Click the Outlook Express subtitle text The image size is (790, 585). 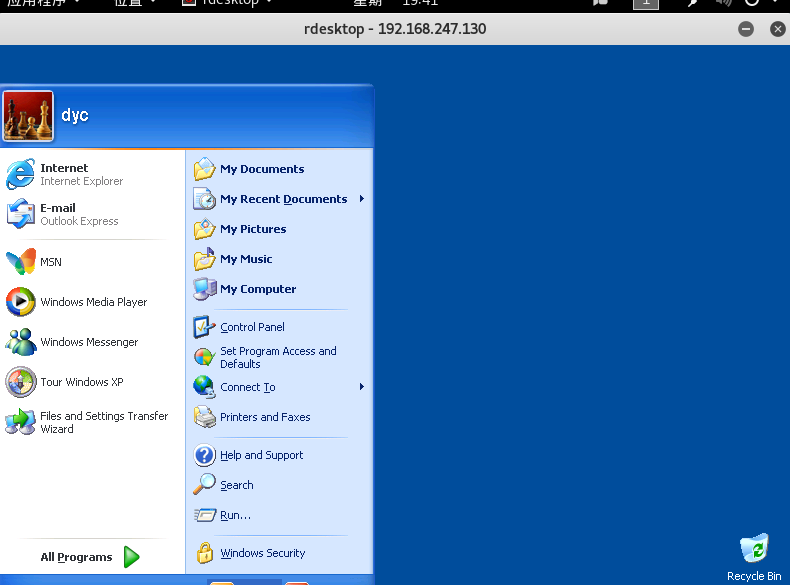click(79, 221)
